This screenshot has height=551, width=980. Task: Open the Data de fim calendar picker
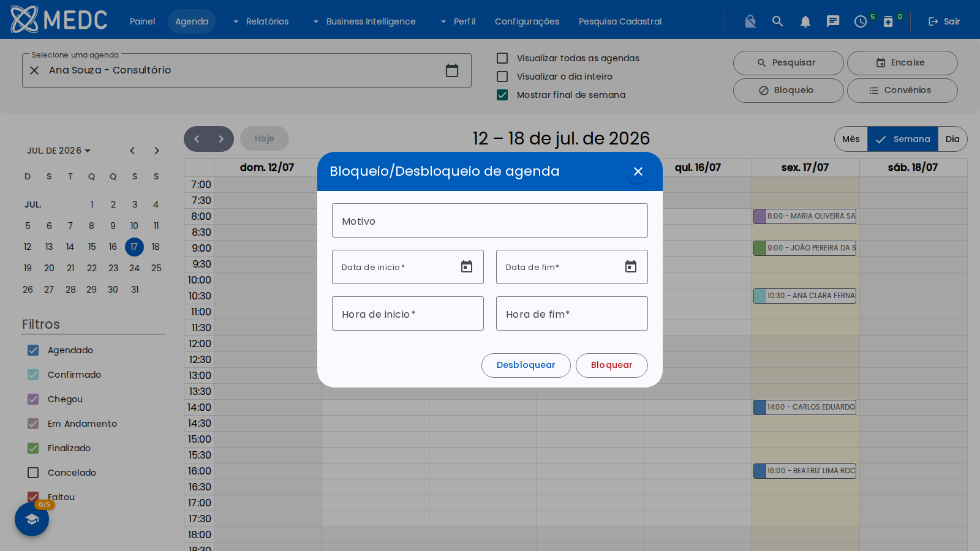click(631, 267)
